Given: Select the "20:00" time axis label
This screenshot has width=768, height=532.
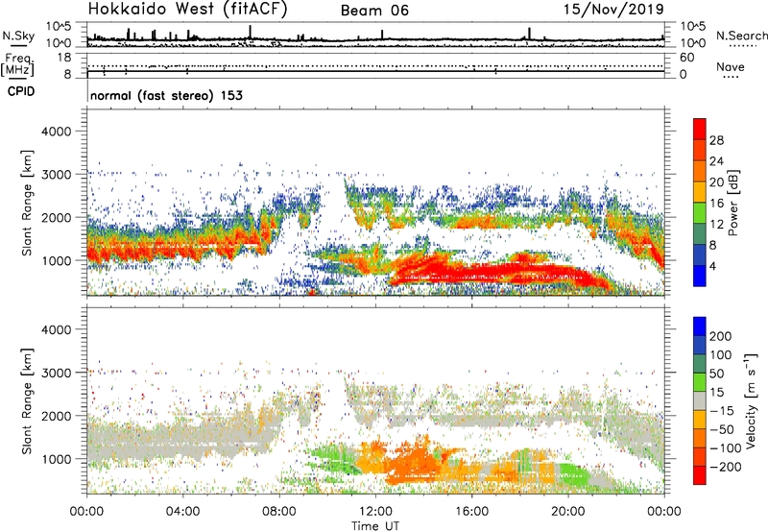Looking at the screenshot, I should (567, 512).
